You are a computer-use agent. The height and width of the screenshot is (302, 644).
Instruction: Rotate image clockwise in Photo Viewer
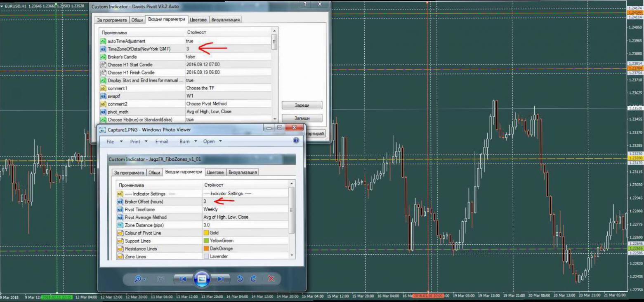point(254,279)
